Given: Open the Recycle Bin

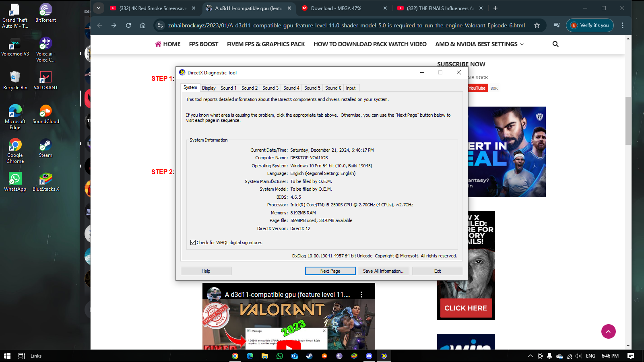Looking at the screenshot, I should pyautogui.click(x=15, y=81).
